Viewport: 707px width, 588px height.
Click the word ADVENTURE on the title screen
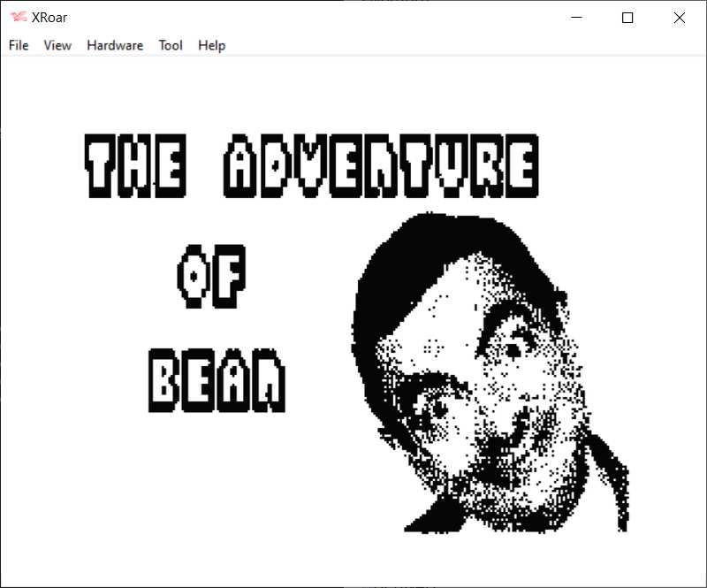[381, 166]
